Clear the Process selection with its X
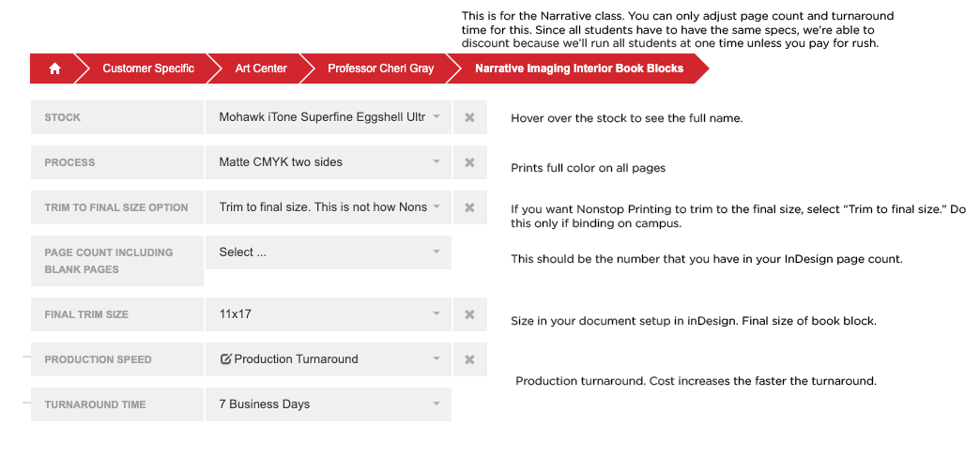The height and width of the screenshot is (473, 980). click(470, 162)
